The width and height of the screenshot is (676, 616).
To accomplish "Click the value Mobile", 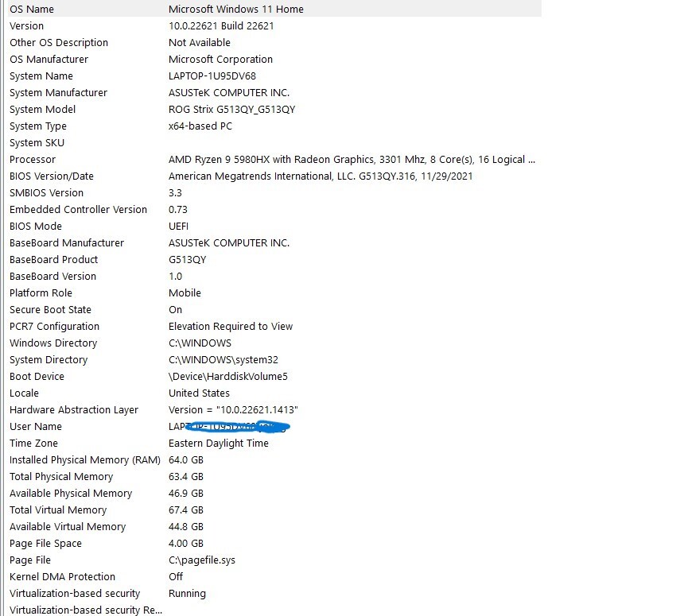I will (185, 293).
